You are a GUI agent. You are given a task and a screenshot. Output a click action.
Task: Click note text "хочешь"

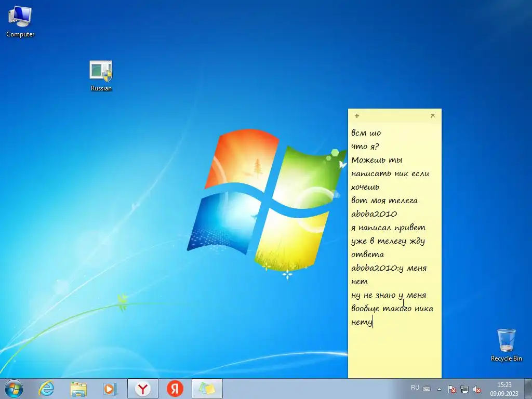click(365, 187)
